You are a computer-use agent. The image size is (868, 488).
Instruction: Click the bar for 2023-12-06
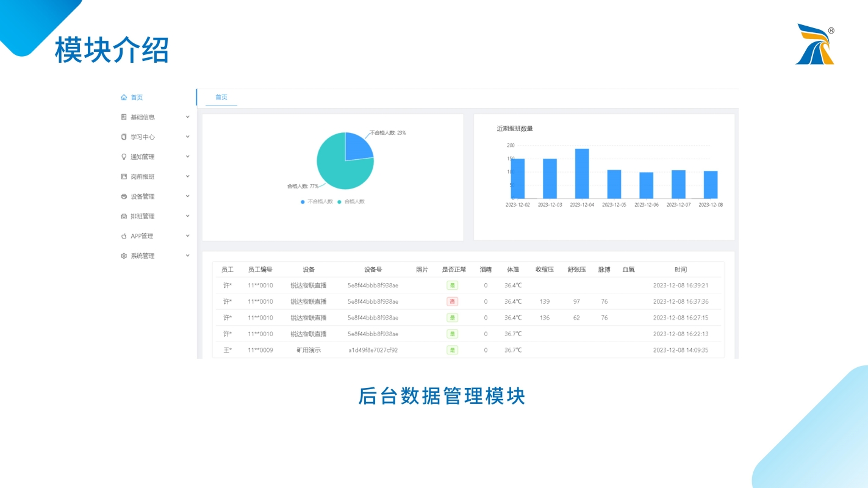click(x=647, y=185)
